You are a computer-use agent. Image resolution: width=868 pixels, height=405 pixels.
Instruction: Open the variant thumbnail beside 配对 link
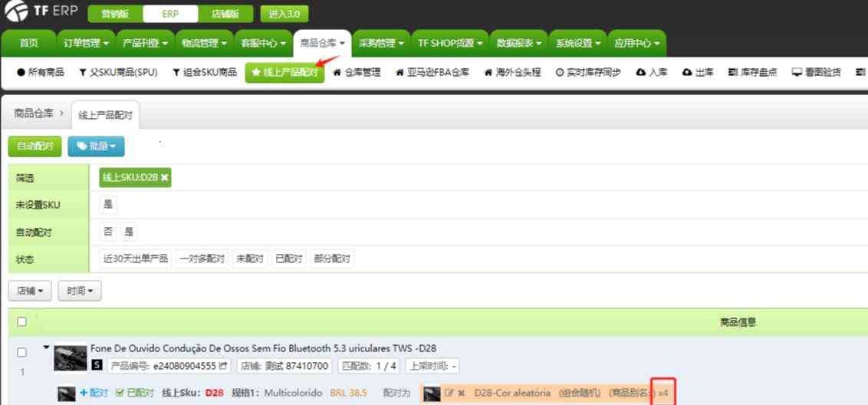click(67, 394)
